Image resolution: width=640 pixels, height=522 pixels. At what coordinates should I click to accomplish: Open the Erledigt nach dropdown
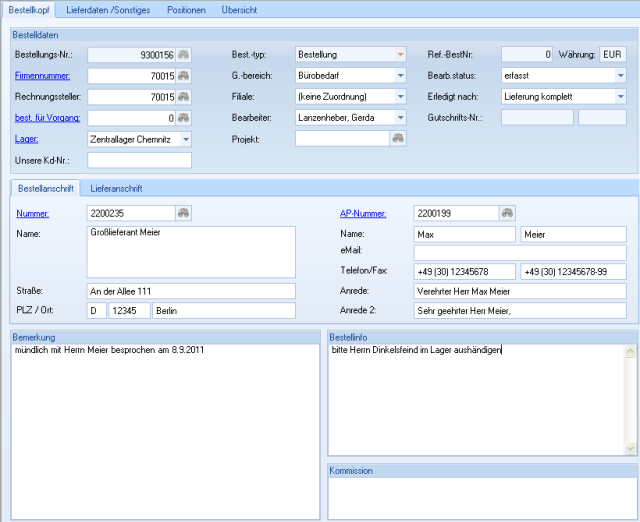point(620,97)
